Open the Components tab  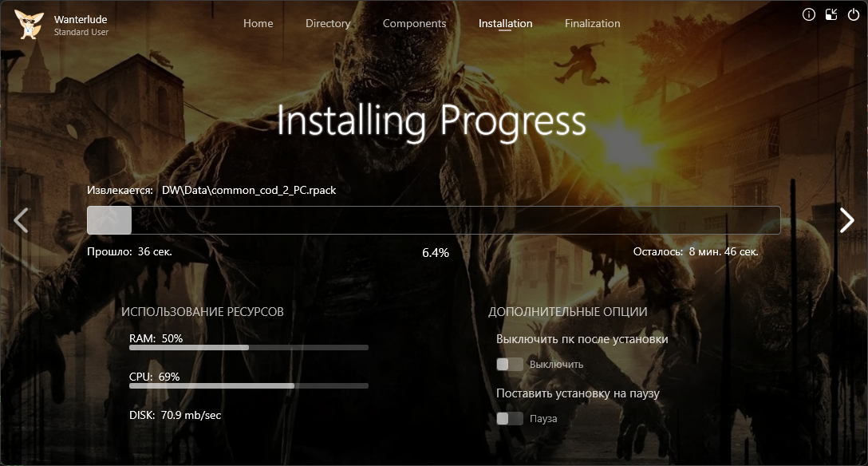coord(414,23)
